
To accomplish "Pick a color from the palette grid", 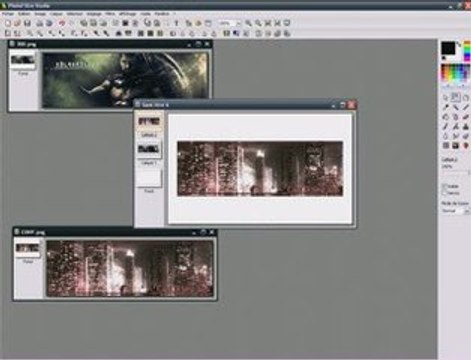I will point(455,73).
